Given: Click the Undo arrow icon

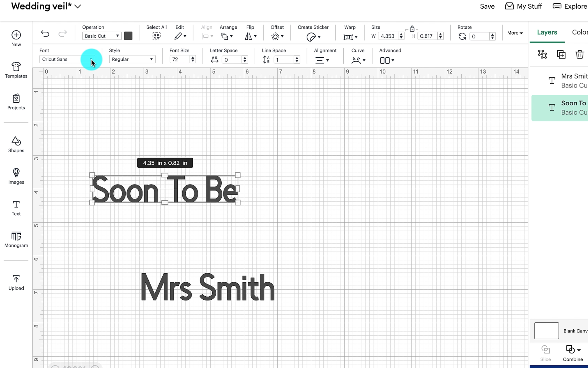Looking at the screenshot, I should click(x=45, y=33).
